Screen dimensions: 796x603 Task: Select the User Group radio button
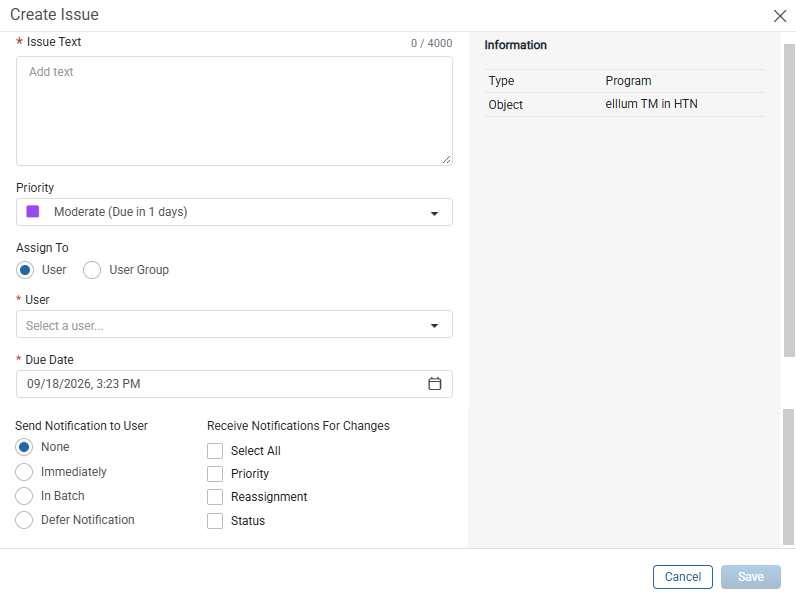tap(92, 270)
